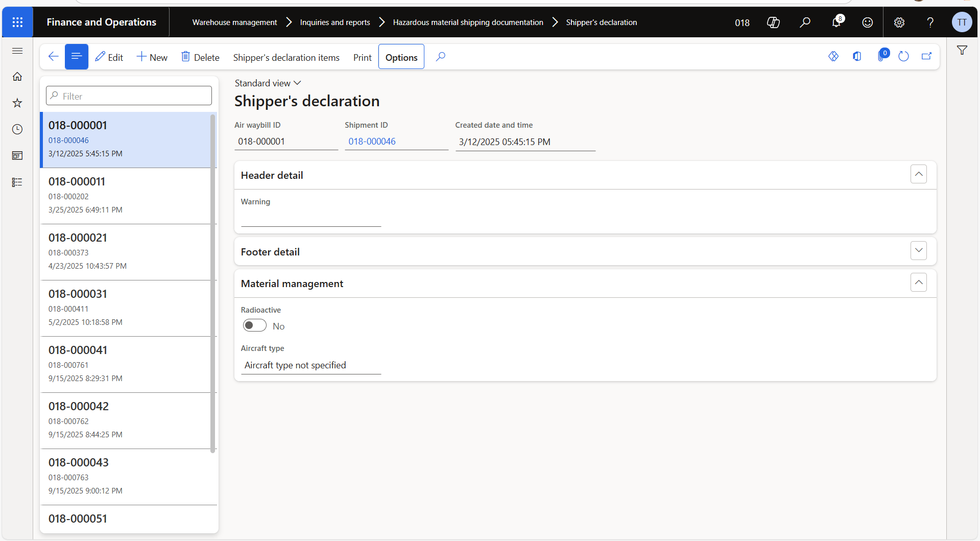
Task: Open Shipper's declaration items menu
Action: click(286, 57)
